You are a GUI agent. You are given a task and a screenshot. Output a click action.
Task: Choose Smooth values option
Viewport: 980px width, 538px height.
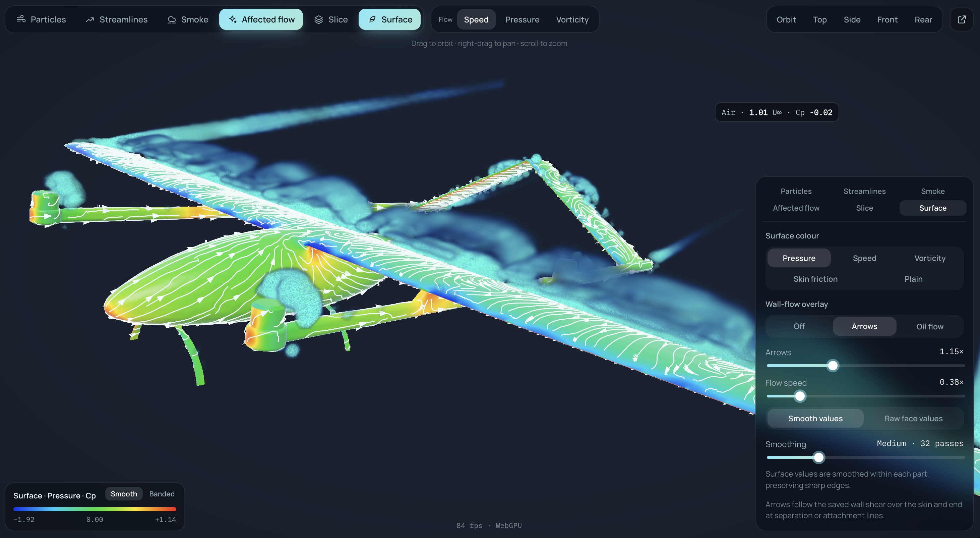tap(815, 419)
